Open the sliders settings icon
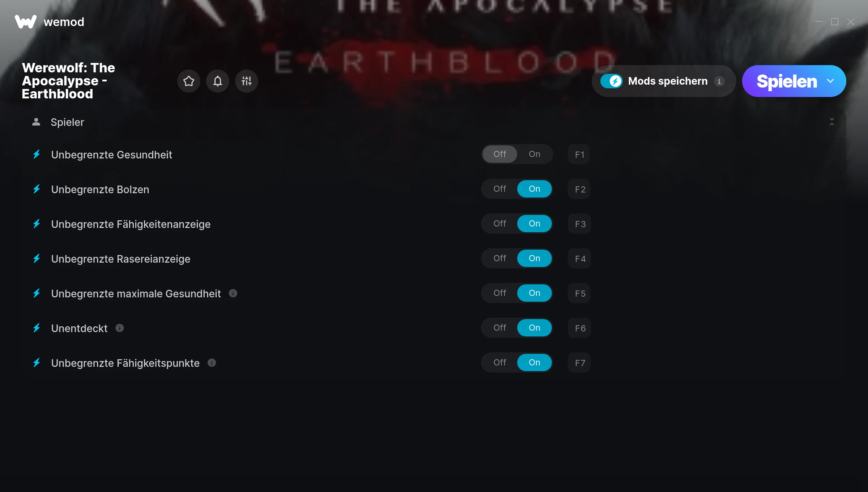This screenshot has height=492, width=868. 247,81
